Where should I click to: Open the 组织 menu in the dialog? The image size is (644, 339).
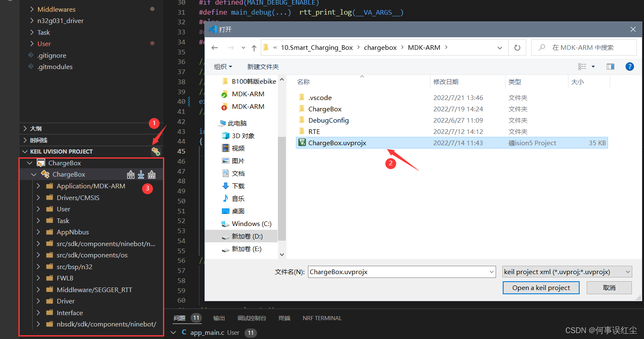(x=223, y=66)
